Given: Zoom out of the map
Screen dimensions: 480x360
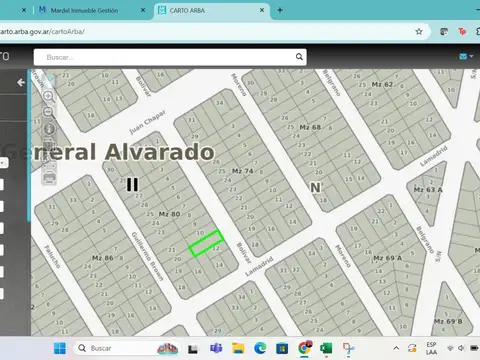Looking at the screenshot, I should coord(49,112).
